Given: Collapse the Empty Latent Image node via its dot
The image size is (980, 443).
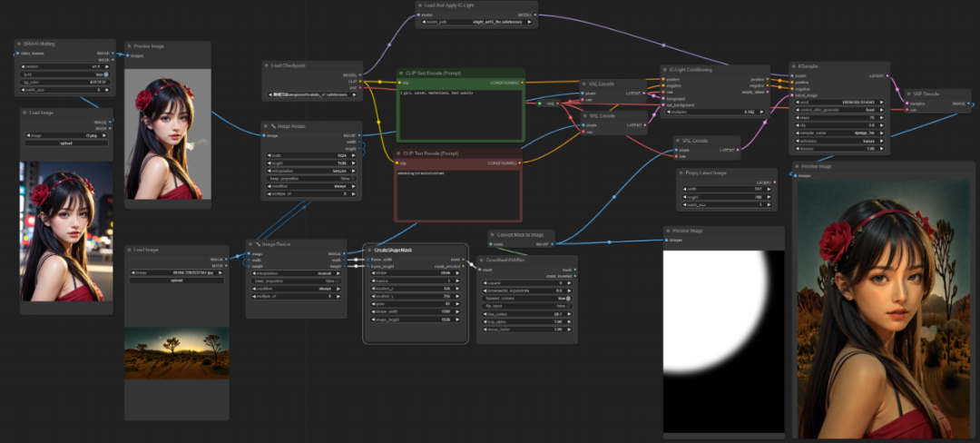Looking at the screenshot, I should pyautogui.click(x=681, y=173).
